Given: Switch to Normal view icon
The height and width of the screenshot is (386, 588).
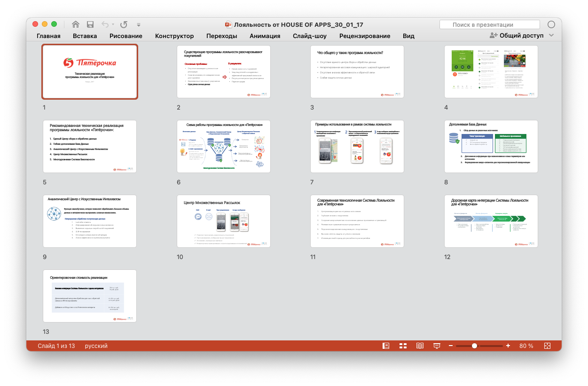Looking at the screenshot, I should click(386, 346).
